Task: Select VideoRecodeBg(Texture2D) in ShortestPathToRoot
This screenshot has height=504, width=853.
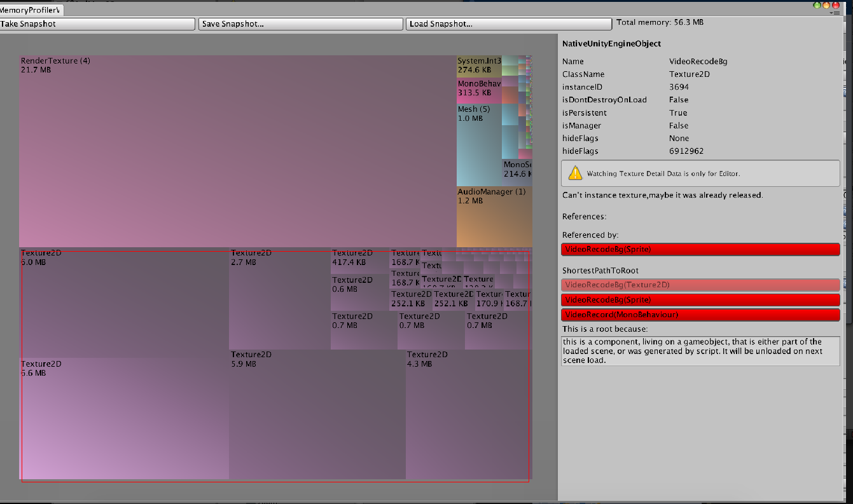Action: coord(700,285)
